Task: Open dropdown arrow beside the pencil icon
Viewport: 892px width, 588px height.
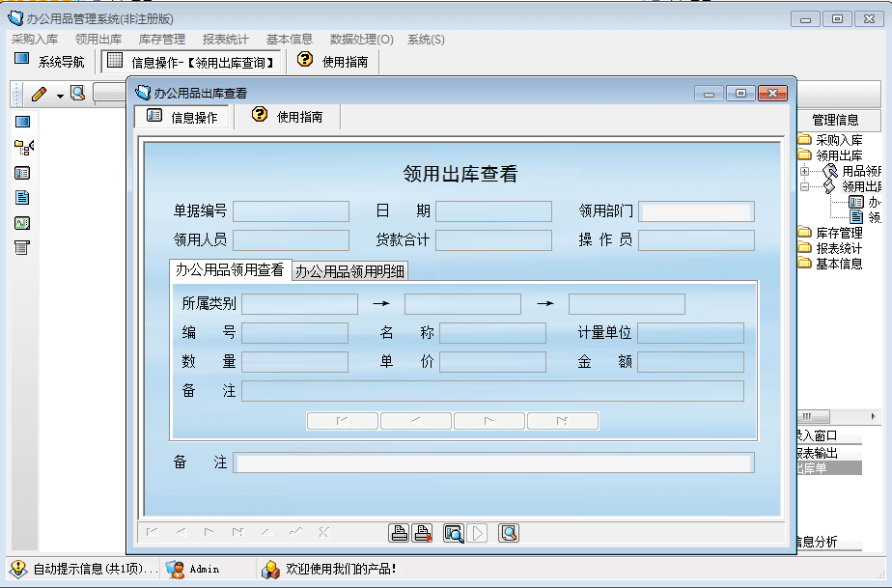Action: pos(59,96)
